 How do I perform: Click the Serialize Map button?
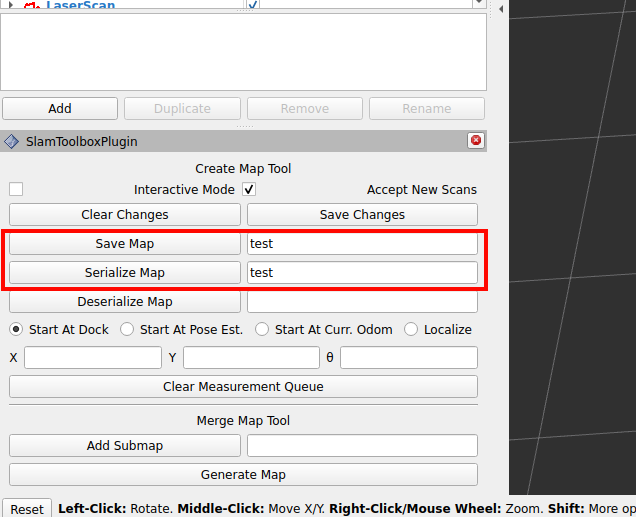point(125,272)
